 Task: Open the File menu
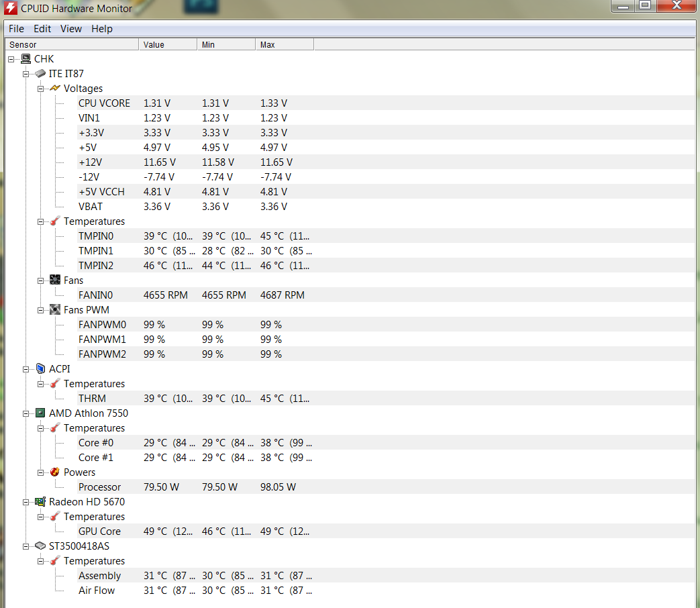pos(17,29)
